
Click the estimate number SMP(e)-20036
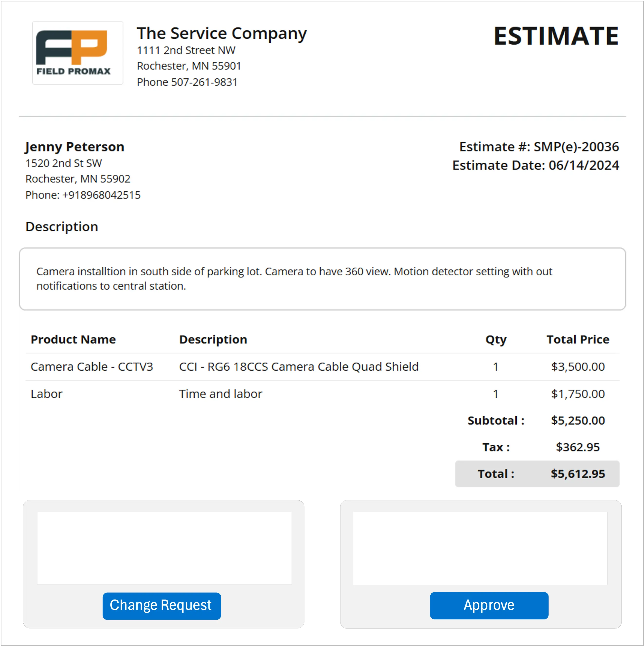pos(576,147)
